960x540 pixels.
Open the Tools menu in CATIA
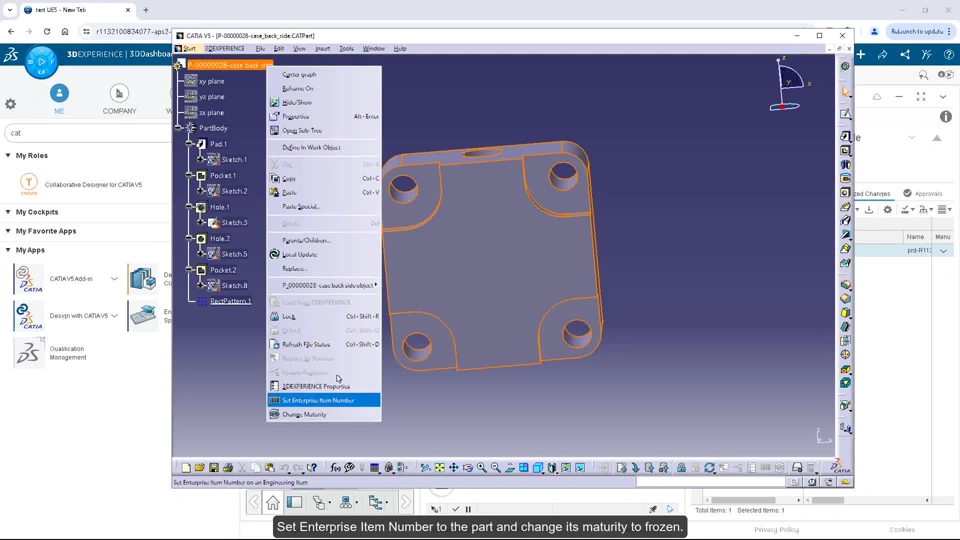pyautogui.click(x=346, y=48)
